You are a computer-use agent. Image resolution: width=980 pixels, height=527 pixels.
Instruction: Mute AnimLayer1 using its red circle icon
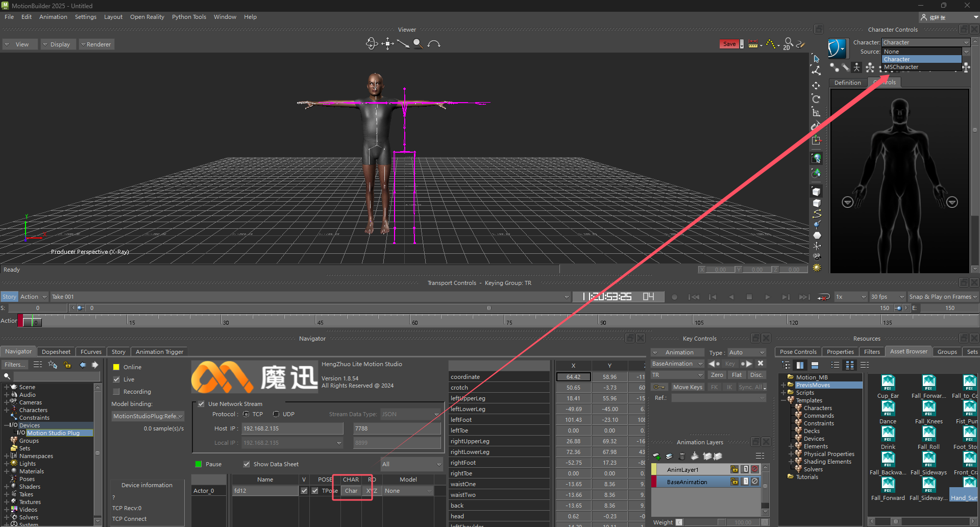point(755,469)
